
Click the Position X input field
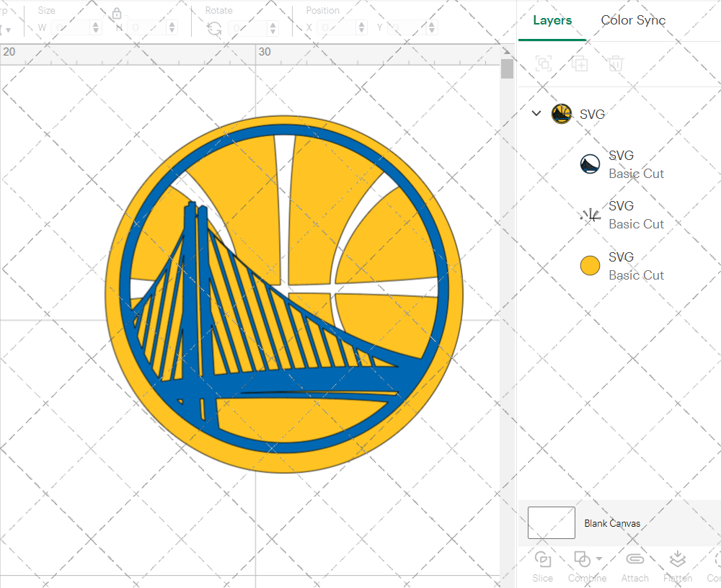[x=337, y=28]
